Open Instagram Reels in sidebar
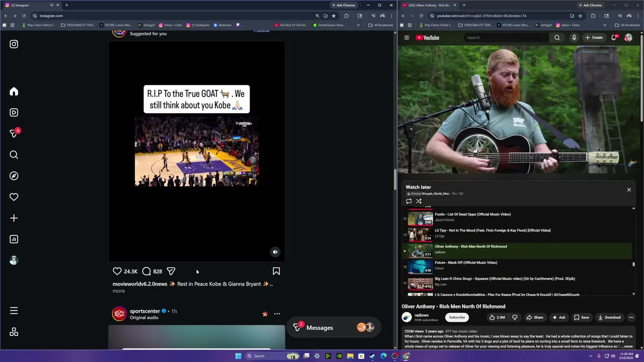The image size is (644, 362). coord(14,113)
